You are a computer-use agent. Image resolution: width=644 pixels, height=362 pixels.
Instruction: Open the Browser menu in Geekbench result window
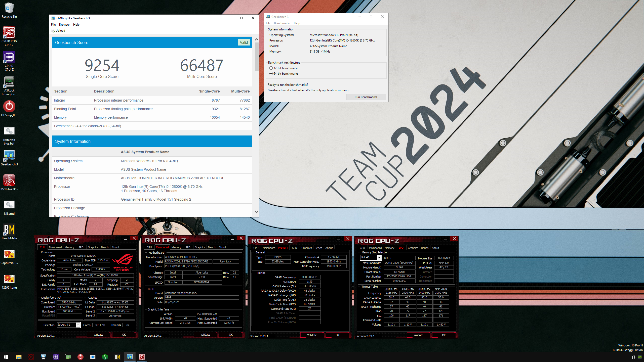tap(64, 25)
